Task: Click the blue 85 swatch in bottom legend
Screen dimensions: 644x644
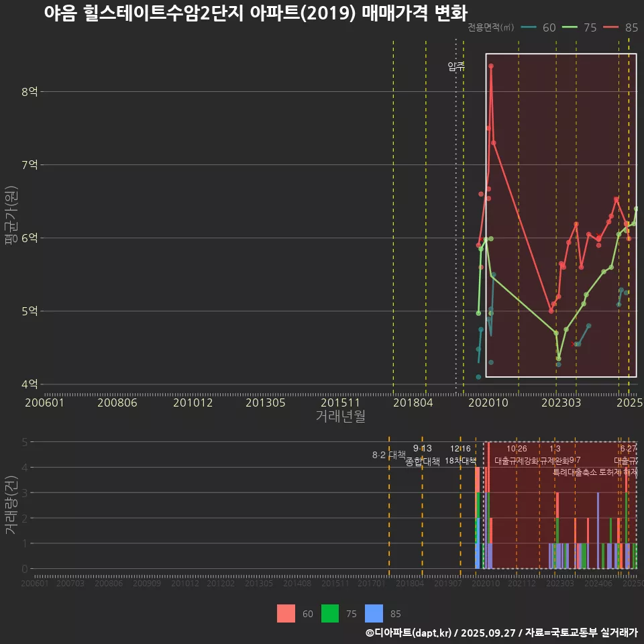Action: click(x=374, y=613)
